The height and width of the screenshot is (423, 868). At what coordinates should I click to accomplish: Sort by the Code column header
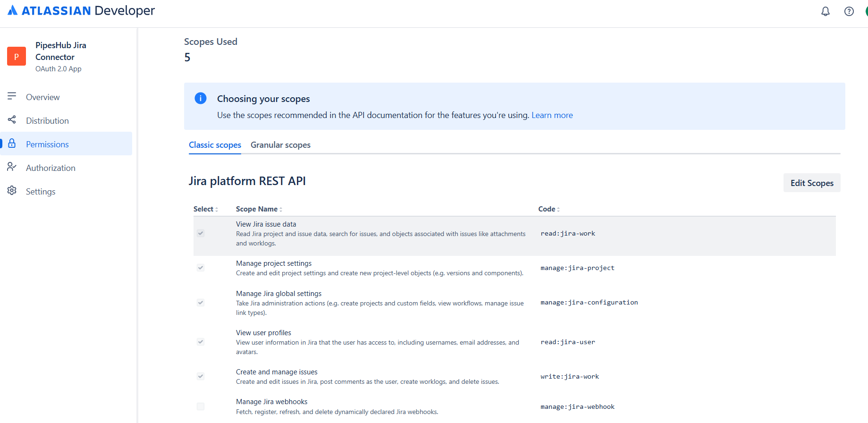(x=549, y=209)
